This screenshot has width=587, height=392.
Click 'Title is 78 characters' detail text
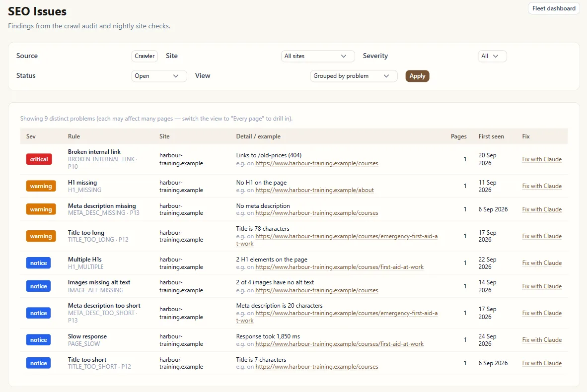click(263, 229)
